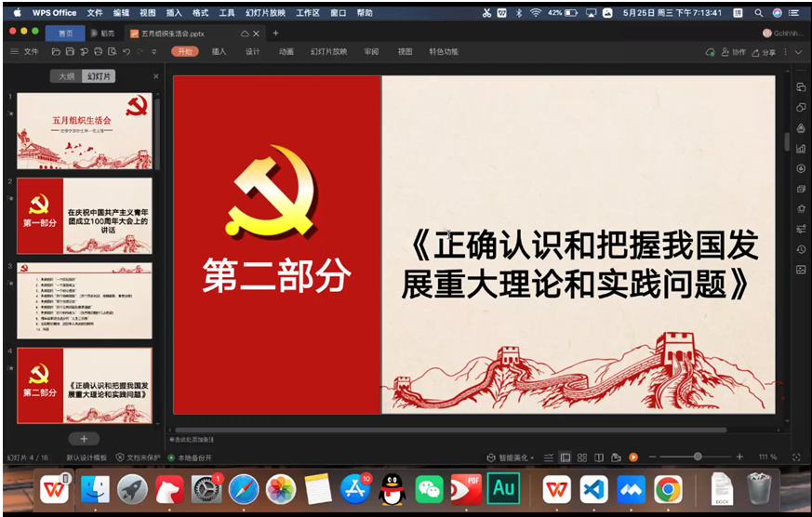Open the more options vertical dots menu
Image resolution: width=812 pixels, height=517 pixels.
(785, 52)
